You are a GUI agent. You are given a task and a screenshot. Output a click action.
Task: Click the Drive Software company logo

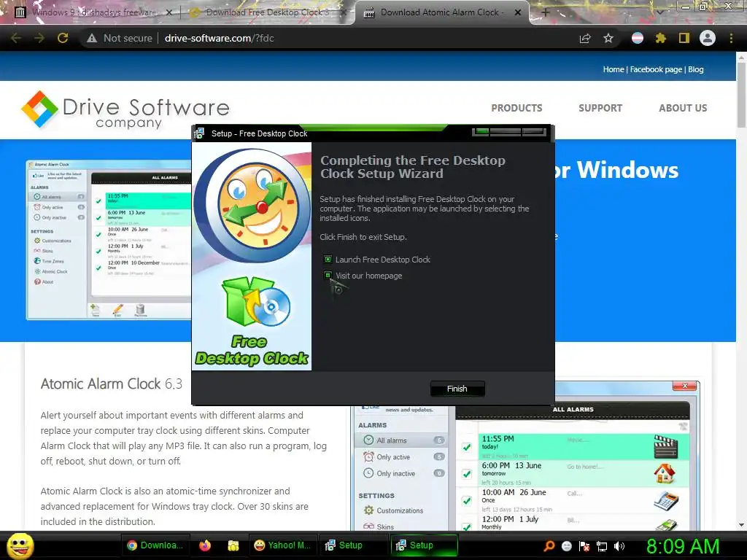125,110
